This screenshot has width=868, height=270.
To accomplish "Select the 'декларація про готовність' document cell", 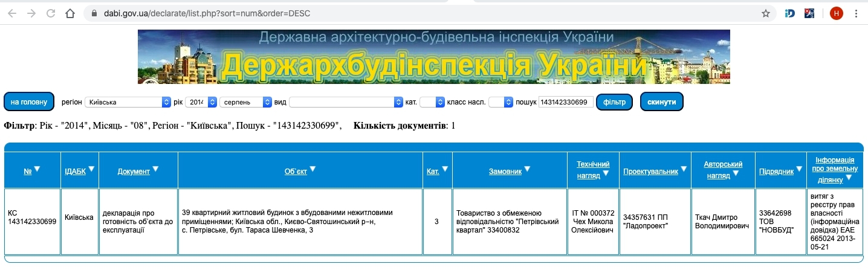I will click(138, 222).
